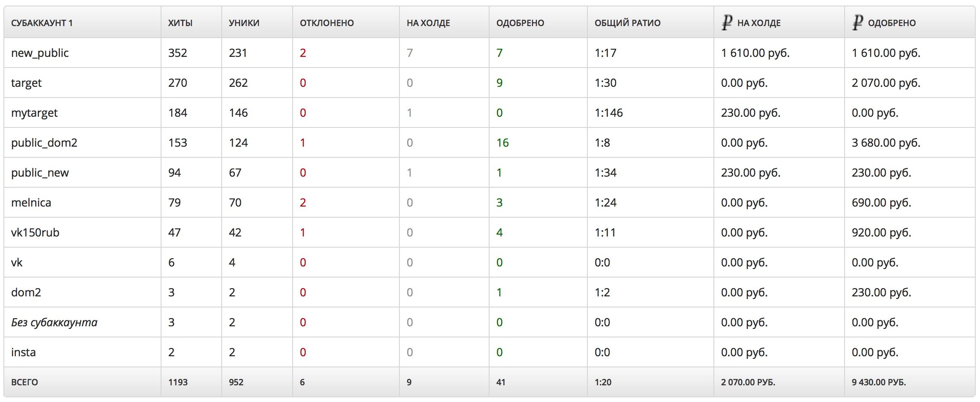Sort by the ХИТЫ column header

pos(180,23)
